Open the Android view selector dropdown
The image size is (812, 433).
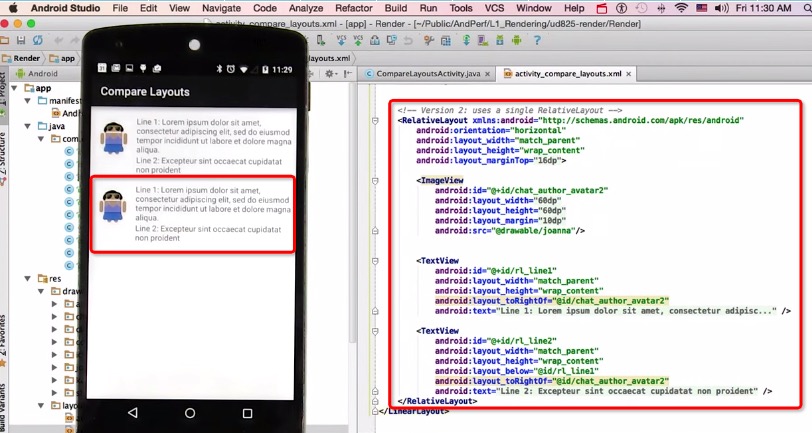click(37, 74)
